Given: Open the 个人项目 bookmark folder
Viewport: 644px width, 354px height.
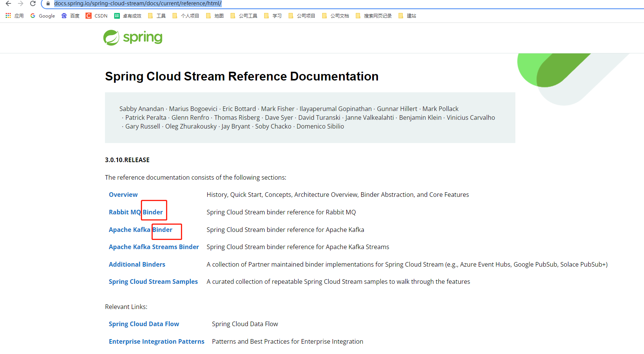Looking at the screenshot, I should [186, 16].
